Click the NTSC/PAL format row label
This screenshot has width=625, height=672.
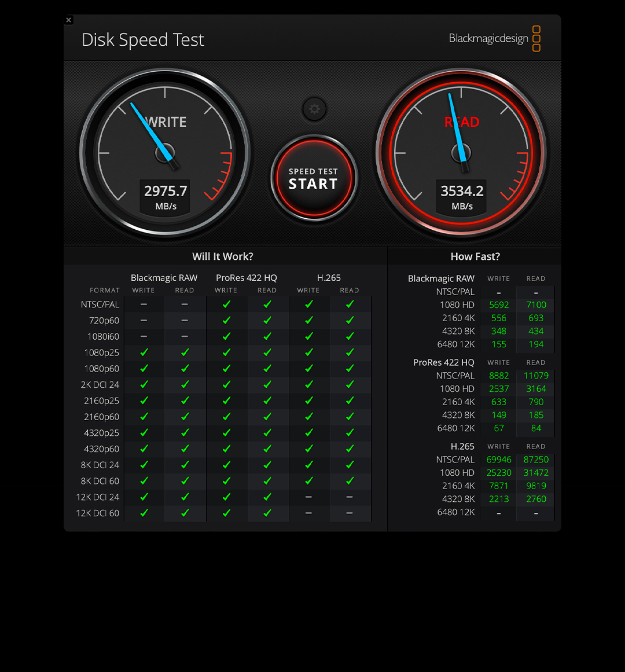(x=100, y=304)
